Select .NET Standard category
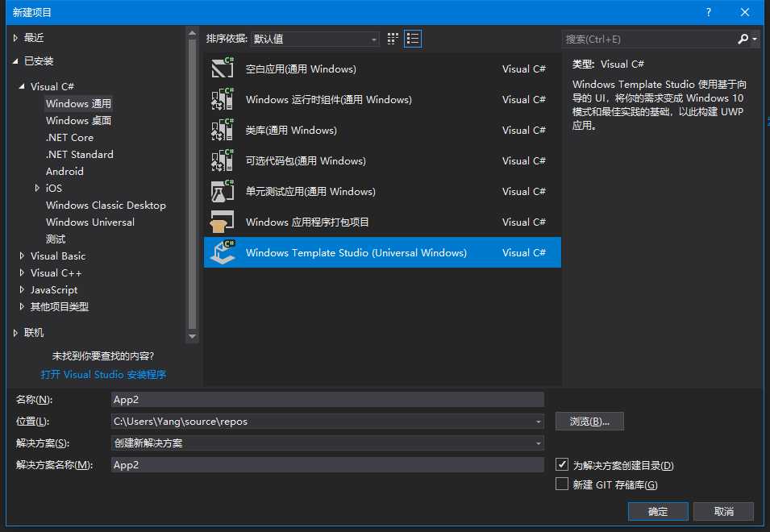This screenshot has width=770, height=532. [80, 155]
